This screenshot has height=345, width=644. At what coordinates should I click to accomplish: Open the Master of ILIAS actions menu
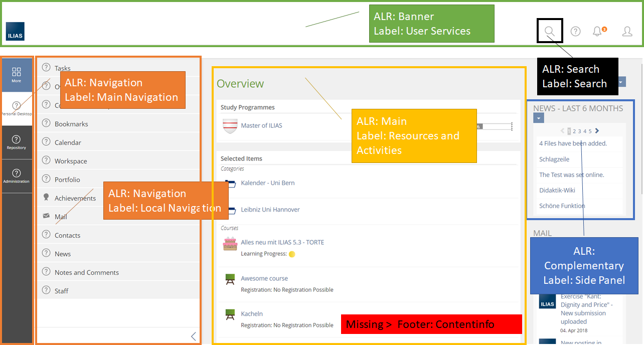(x=512, y=126)
